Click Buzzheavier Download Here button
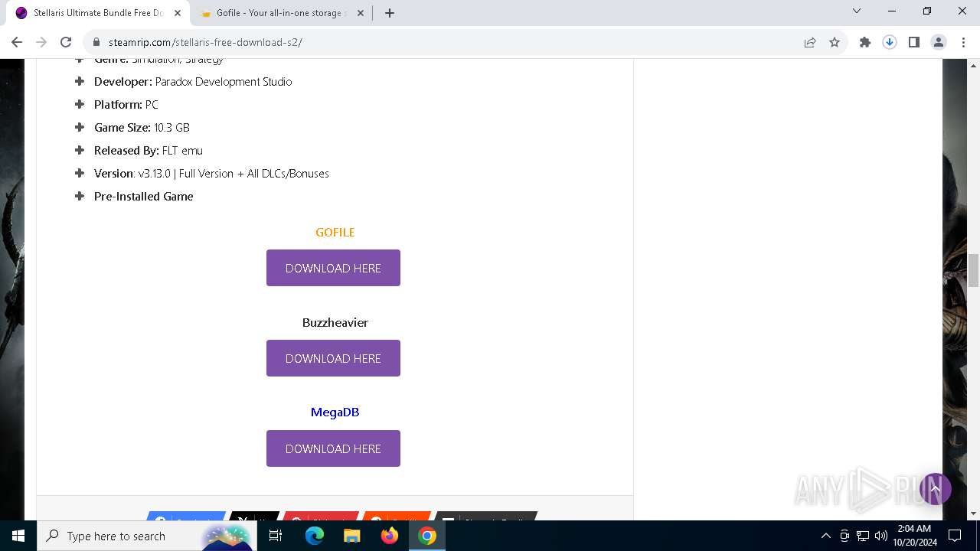 point(333,358)
